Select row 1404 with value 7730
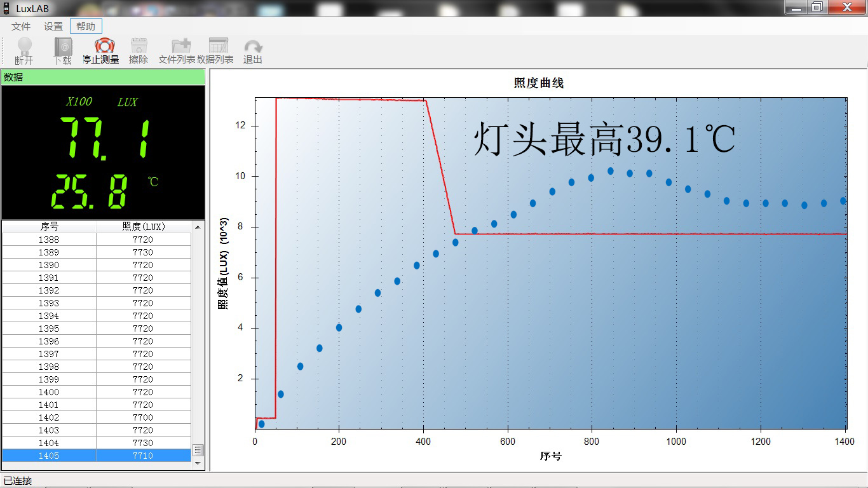This screenshot has height=488, width=868. tap(97, 443)
